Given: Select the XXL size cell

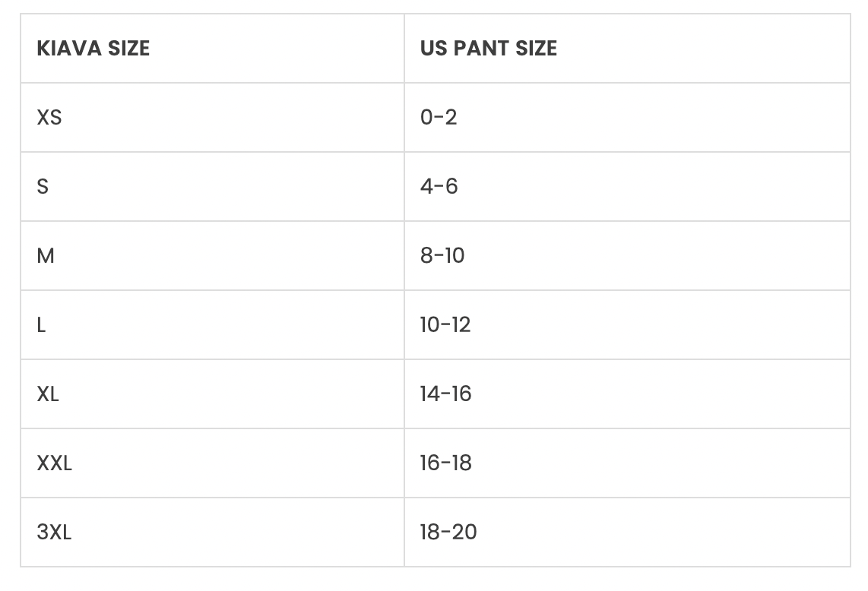Looking at the screenshot, I should pos(55,463).
